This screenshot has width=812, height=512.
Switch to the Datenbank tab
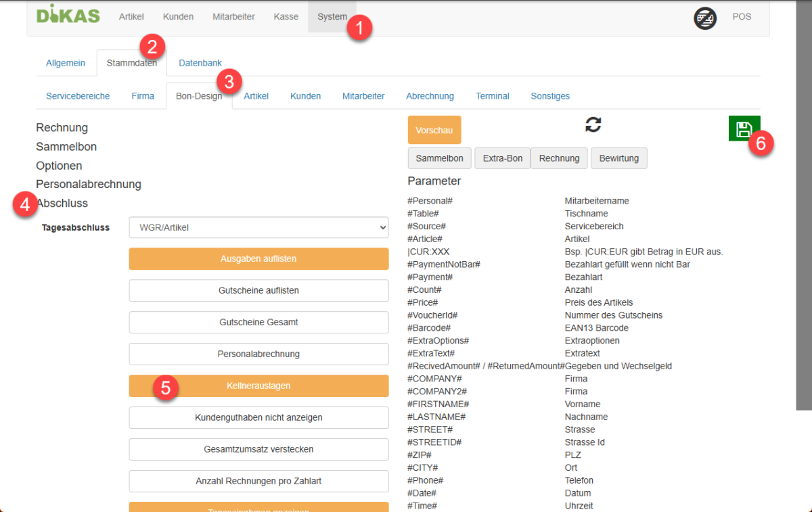(200, 63)
